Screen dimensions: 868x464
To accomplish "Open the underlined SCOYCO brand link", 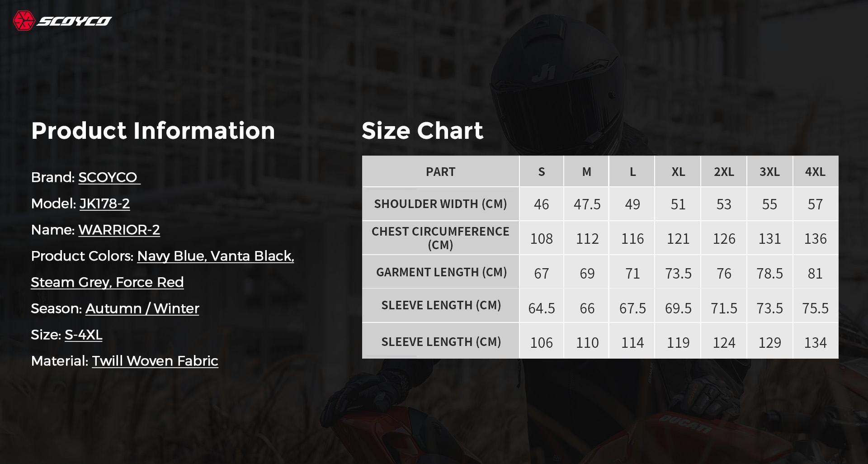I will pyautogui.click(x=108, y=177).
